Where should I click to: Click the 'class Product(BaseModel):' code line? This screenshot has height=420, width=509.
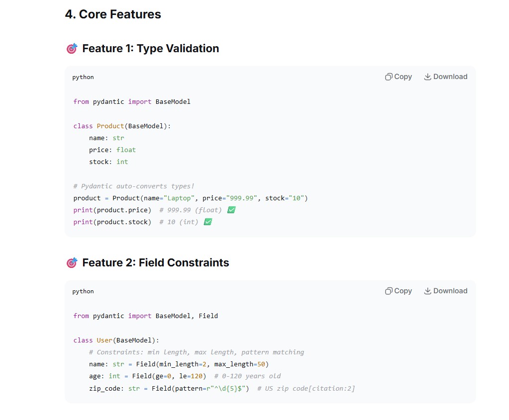122,126
